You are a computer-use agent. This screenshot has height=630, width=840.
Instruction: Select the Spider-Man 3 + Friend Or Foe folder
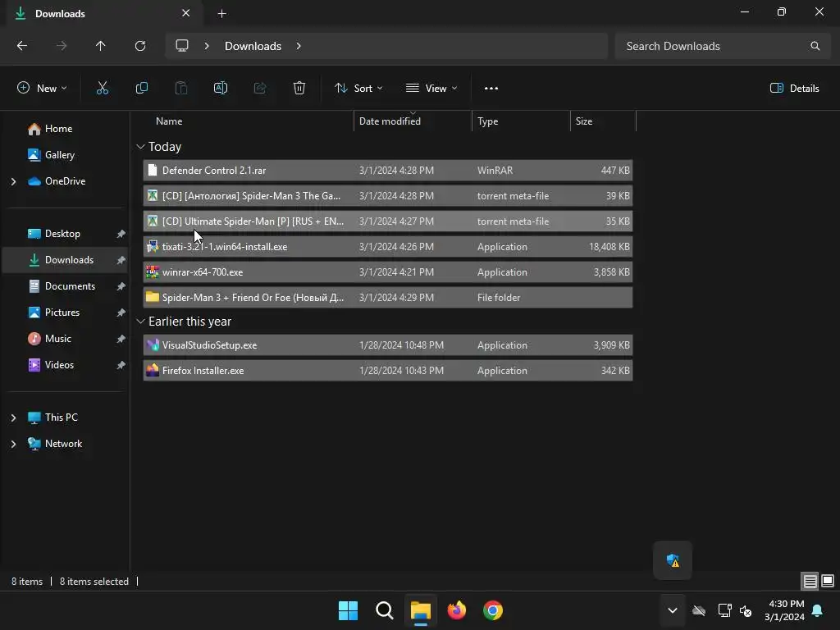click(x=388, y=297)
